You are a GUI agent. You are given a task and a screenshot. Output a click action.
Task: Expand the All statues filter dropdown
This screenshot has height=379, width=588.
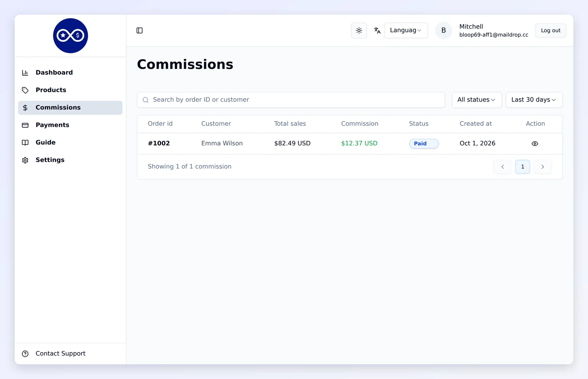click(x=477, y=100)
